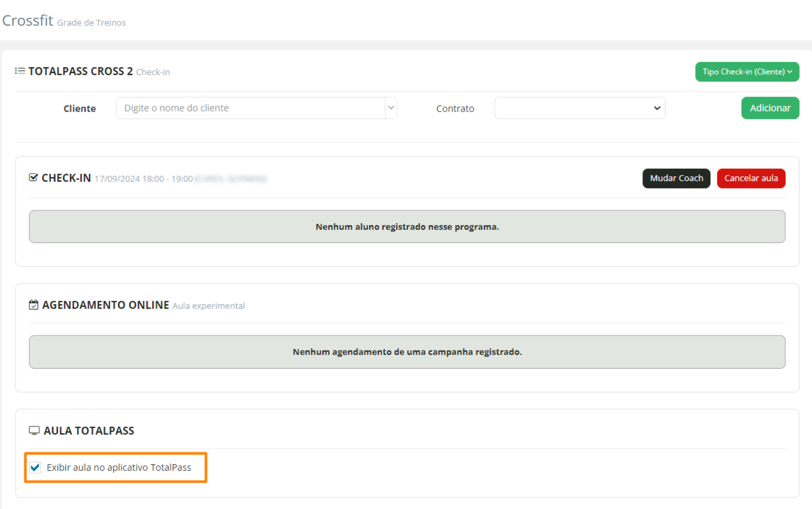The image size is (812, 509).
Task: Toggle Exibir aula no aplicativo TotalPass checkbox
Action: pos(35,467)
